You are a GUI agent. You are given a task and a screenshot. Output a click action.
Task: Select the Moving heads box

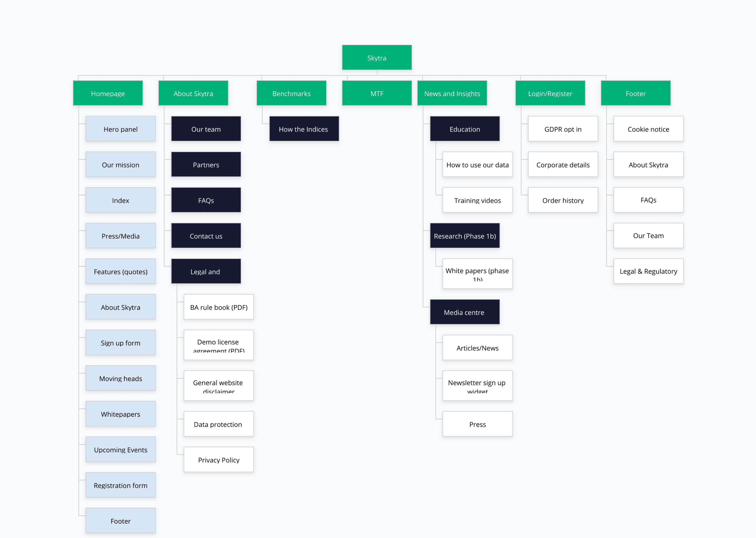(x=120, y=378)
